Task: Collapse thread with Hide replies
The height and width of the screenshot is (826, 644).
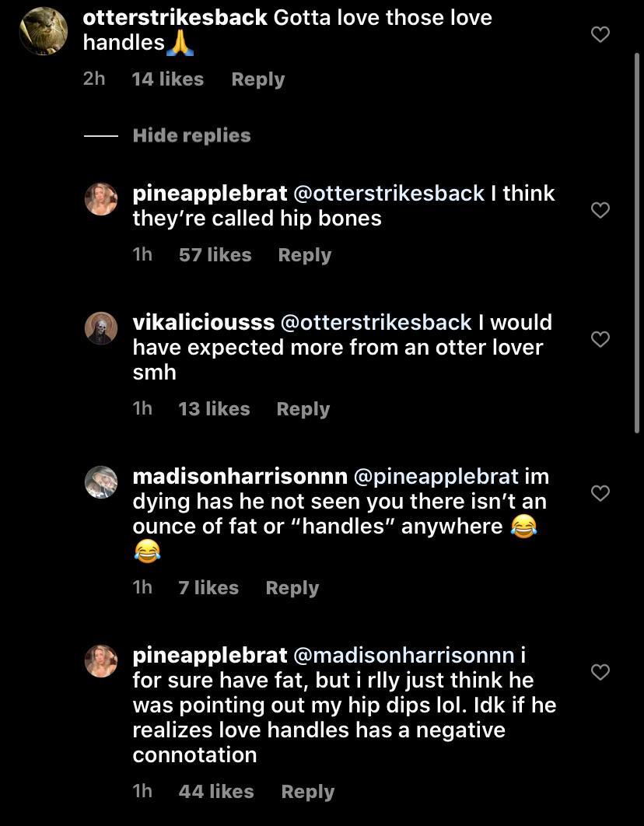Action: click(191, 135)
